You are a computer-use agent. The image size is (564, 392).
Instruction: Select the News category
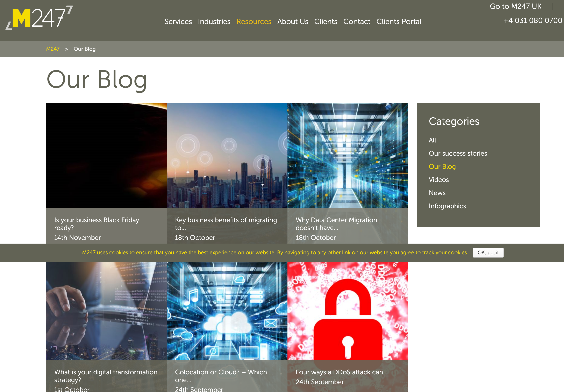[x=437, y=193]
